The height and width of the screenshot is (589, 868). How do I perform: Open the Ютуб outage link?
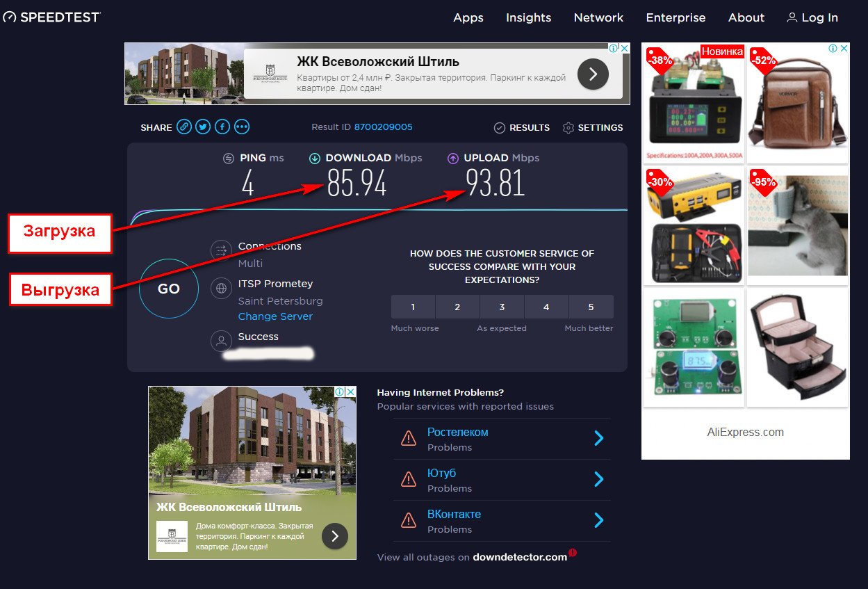[x=442, y=473]
